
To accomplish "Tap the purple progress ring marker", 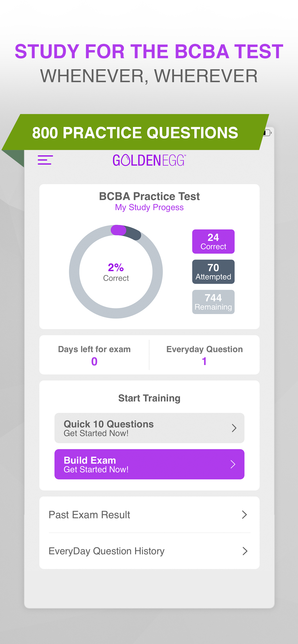I will pyautogui.click(x=119, y=230).
